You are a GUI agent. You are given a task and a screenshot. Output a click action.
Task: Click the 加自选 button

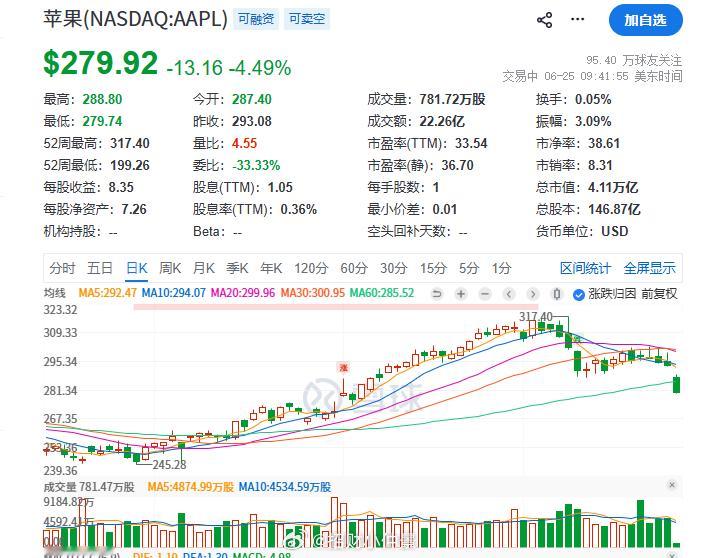point(646,20)
